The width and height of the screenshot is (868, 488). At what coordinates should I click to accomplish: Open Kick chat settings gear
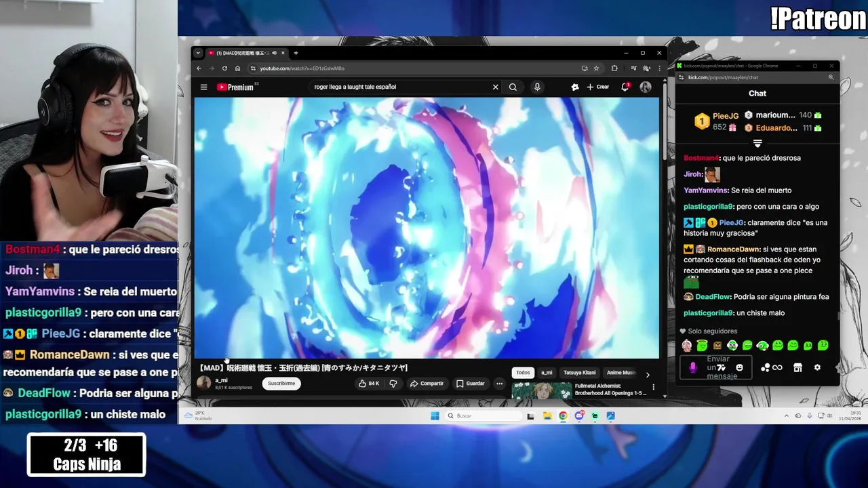click(817, 367)
